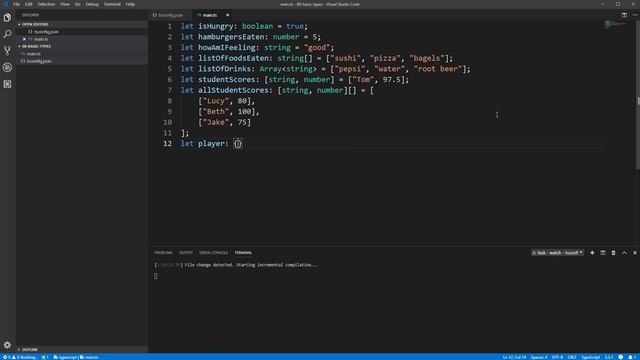
Task: Click the word 'howAmIFeeling' on line 3
Action: click(x=227, y=47)
